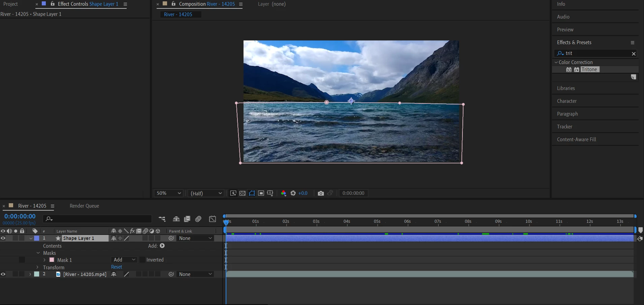Open the Graph Editor in the timeline
This screenshot has width=644, height=305.
click(x=213, y=219)
